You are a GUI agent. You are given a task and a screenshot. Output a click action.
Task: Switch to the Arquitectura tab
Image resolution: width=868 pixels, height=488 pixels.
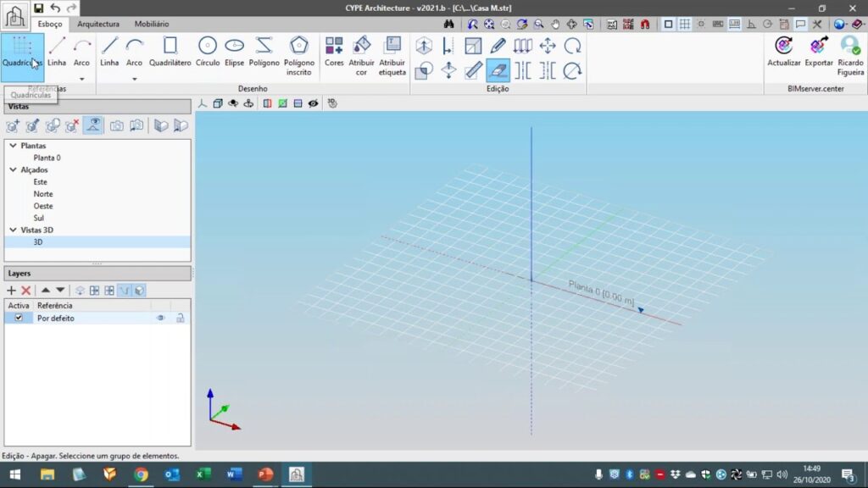pyautogui.click(x=98, y=25)
